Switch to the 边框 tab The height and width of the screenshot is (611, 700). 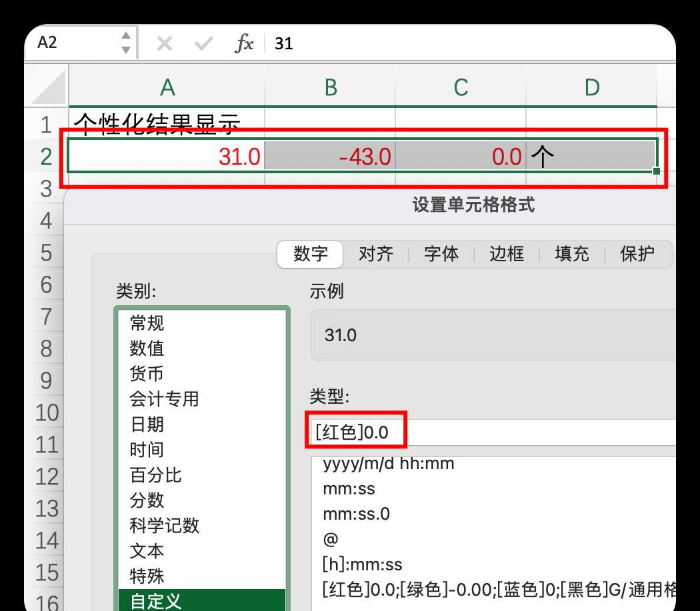tap(506, 254)
